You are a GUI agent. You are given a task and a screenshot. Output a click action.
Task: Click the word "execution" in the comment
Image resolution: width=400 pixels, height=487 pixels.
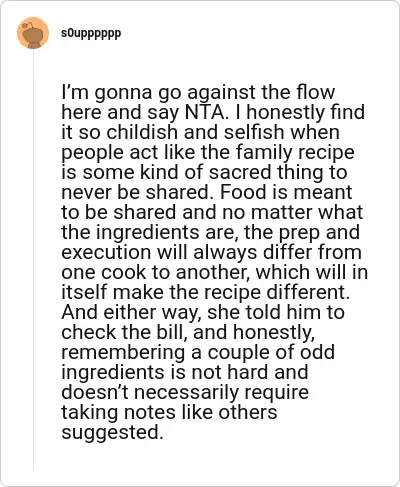[106, 252]
